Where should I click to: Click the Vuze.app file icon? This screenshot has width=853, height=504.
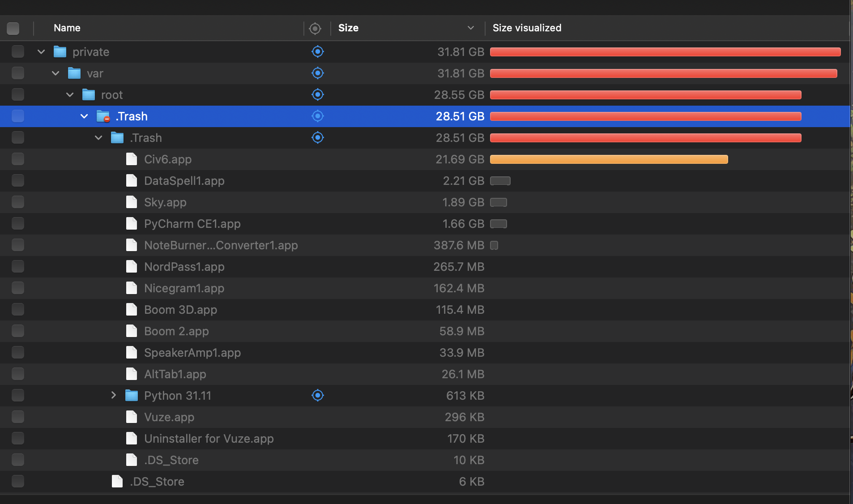click(132, 417)
